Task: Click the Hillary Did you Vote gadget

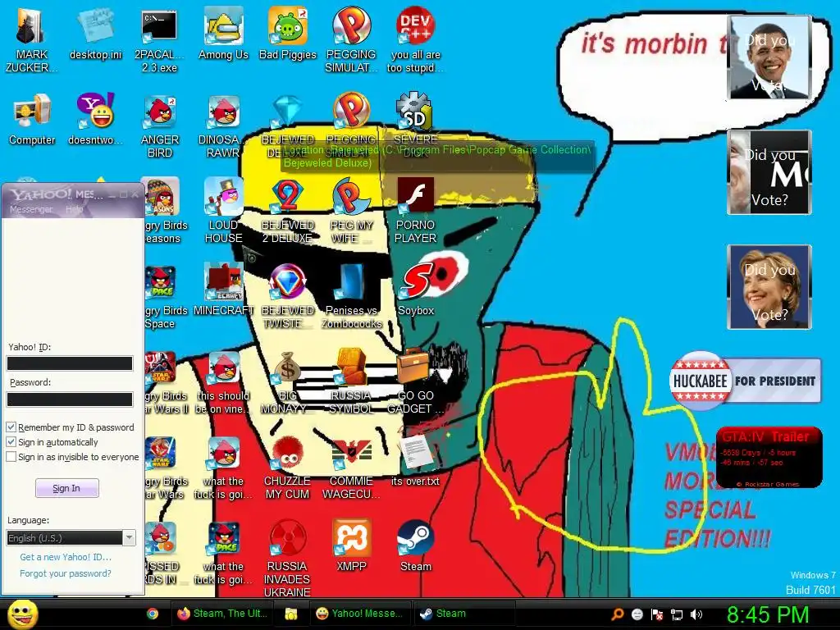Action: (769, 286)
